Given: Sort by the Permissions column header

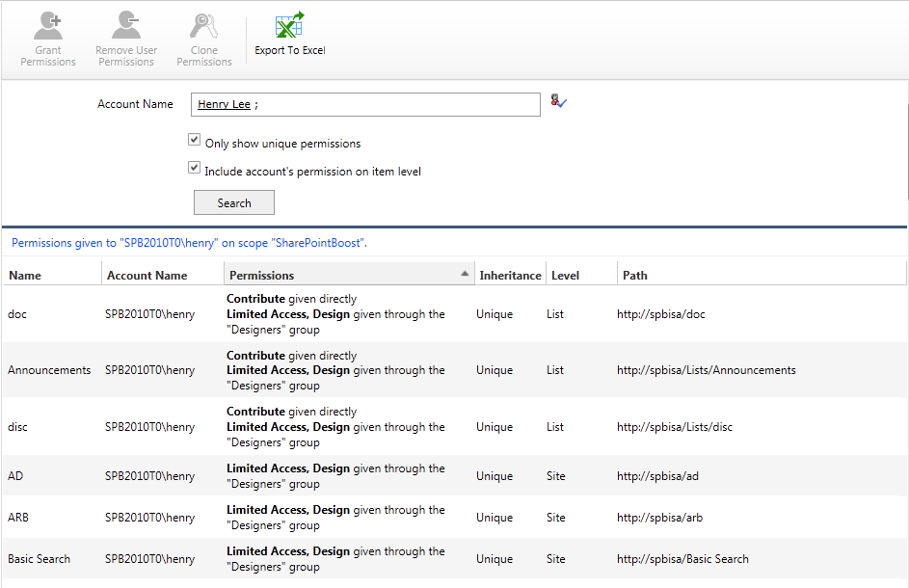Looking at the screenshot, I should pyautogui.click(x=262, y=276).
